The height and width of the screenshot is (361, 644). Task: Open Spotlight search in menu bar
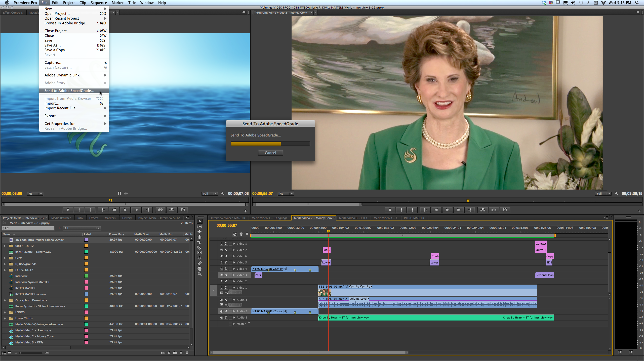coord(637,3)
